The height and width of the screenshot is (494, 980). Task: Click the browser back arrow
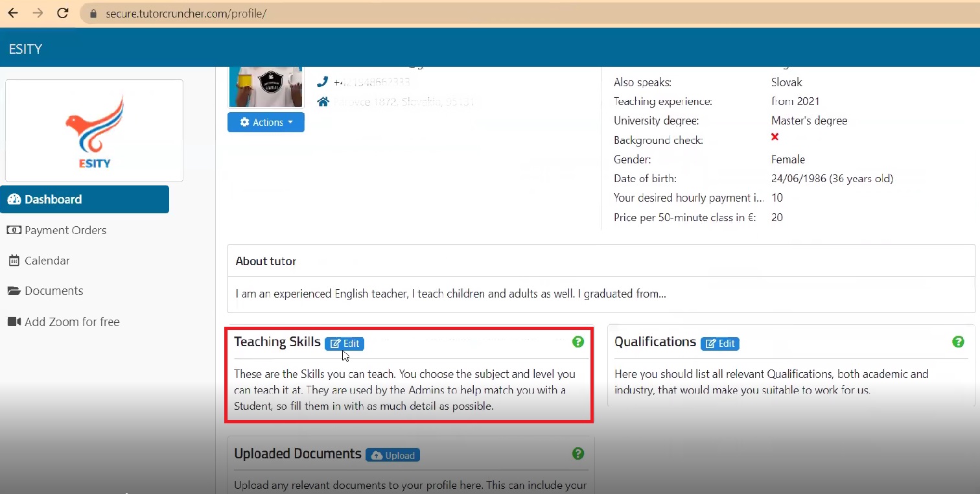13,13
